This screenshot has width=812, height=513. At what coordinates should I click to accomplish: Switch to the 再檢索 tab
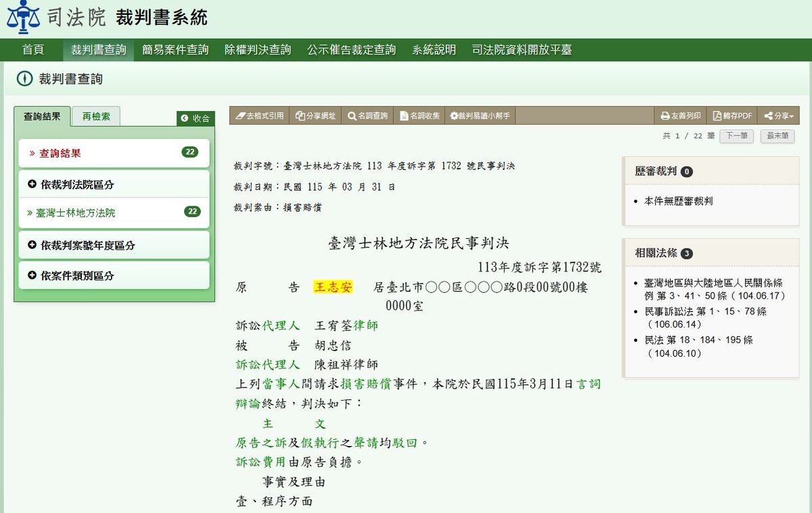pyautogui.click(x=96, y=116)
